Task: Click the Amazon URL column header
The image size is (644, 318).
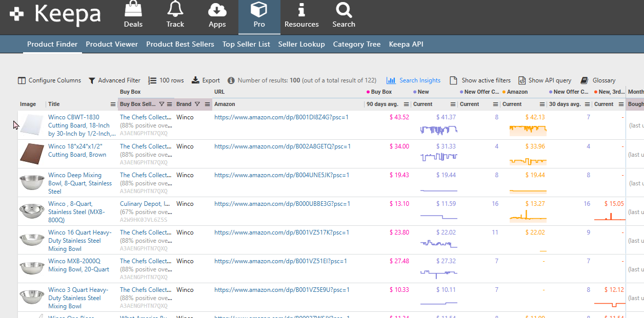Action: (225, 104)
